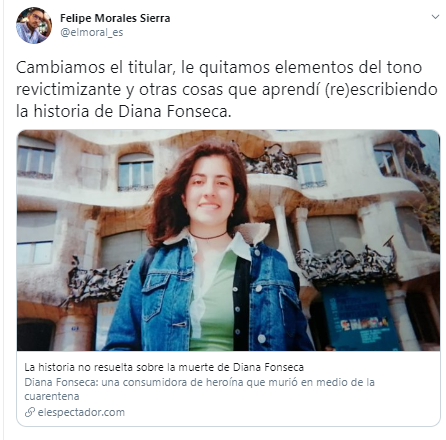This screenshot has height=440, width=446.
Task: Click the word 'revictimizante' in the tweet
Action: coord(68,89)
